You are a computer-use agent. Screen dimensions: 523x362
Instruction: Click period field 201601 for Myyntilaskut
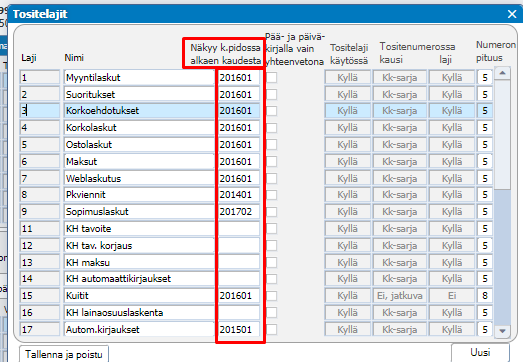tap(239, 78)
